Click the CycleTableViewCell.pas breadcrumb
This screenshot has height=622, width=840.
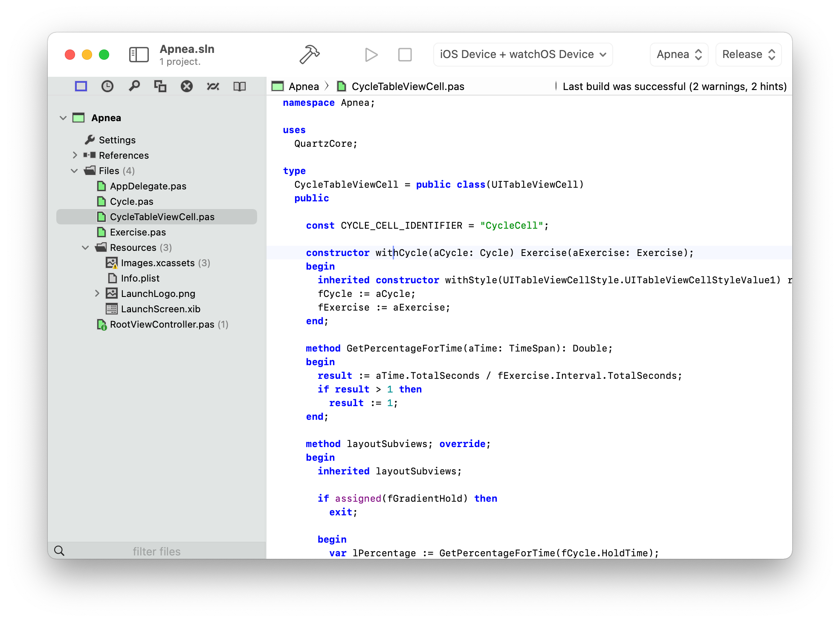(x=408, y=87)
